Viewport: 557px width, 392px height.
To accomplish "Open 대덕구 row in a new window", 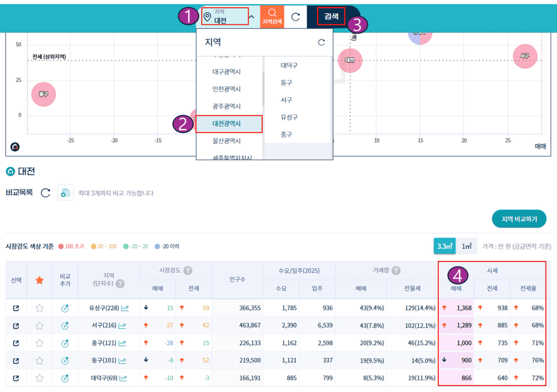I will pos(16,378).
